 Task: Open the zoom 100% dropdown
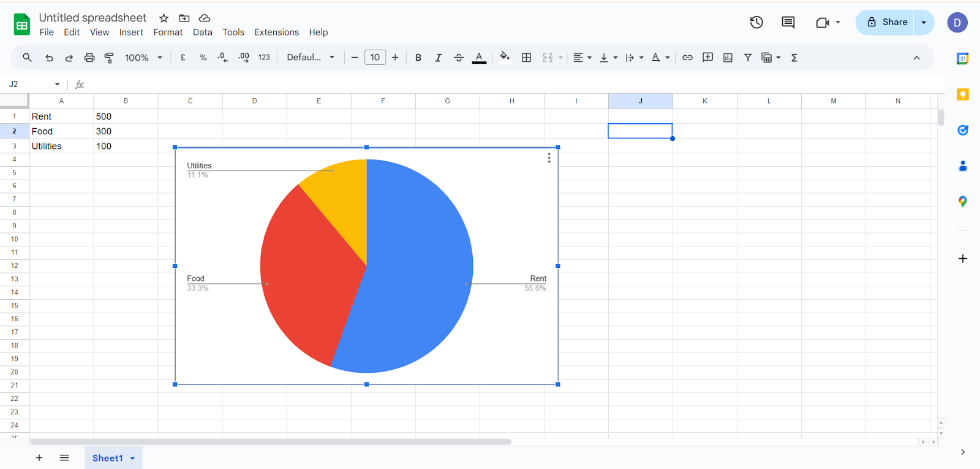(x=143, y=58)
